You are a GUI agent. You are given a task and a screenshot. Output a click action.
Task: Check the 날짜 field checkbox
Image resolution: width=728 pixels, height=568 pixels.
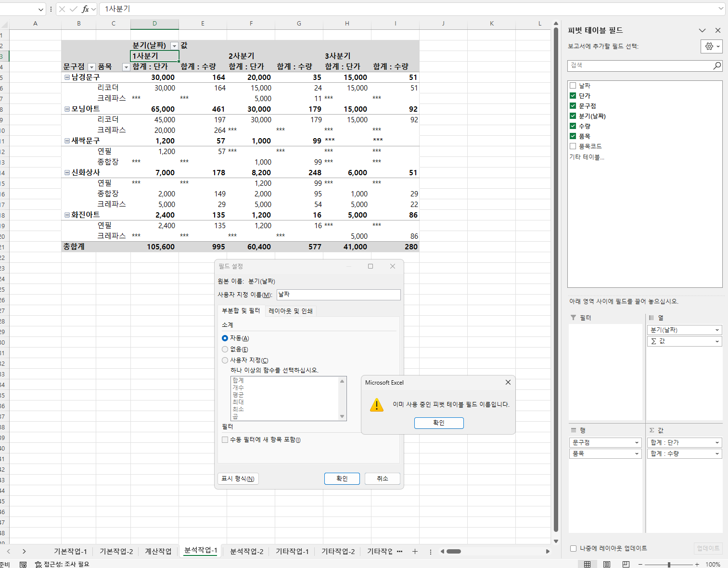click(x=573, y=86)
